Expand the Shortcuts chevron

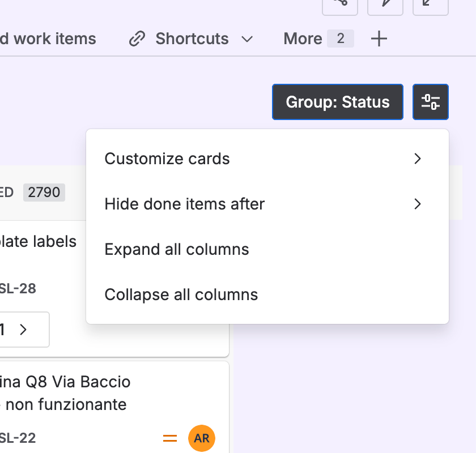(247, 39)
